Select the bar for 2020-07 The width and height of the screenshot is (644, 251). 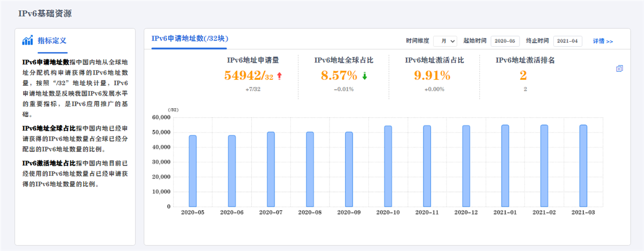[271, 169]
